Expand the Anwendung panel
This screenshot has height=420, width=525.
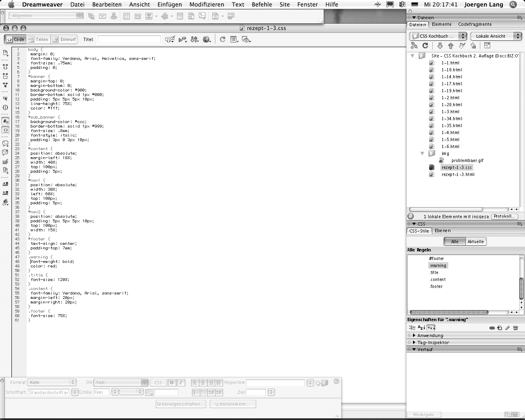coord(414,336)
